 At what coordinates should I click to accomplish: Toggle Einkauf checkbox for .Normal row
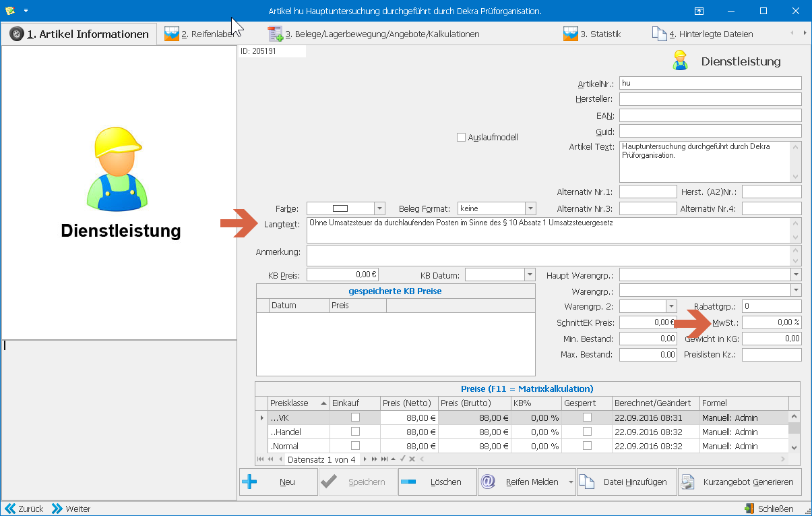[355, 446]
